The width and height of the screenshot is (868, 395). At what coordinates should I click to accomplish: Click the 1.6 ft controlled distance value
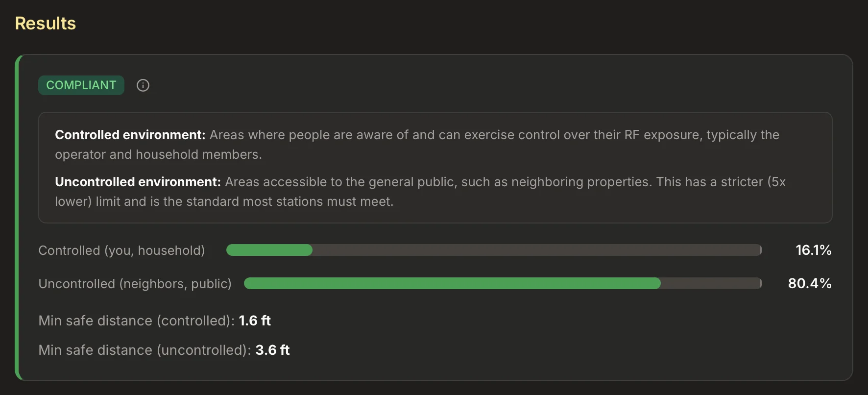coord(255,321)
